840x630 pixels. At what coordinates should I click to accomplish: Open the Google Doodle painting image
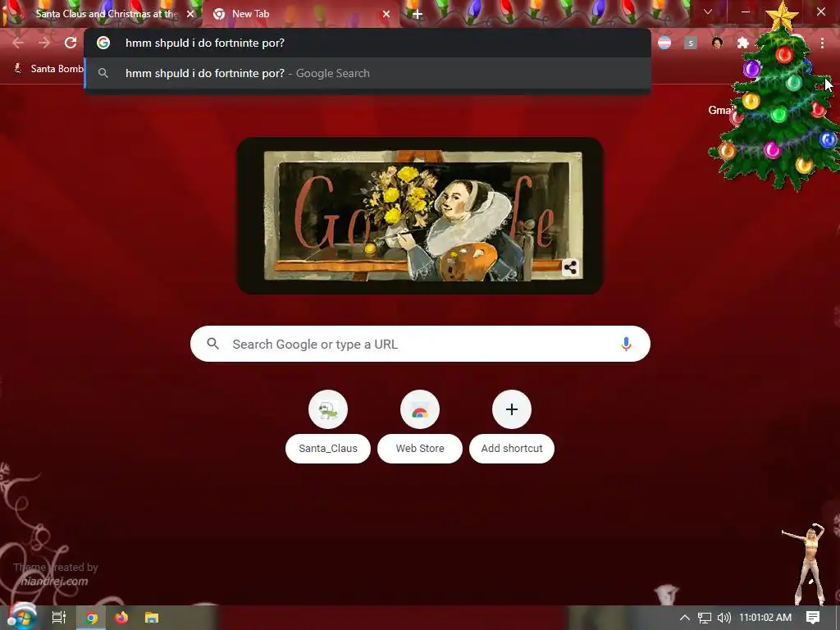(x=420, y=216)
